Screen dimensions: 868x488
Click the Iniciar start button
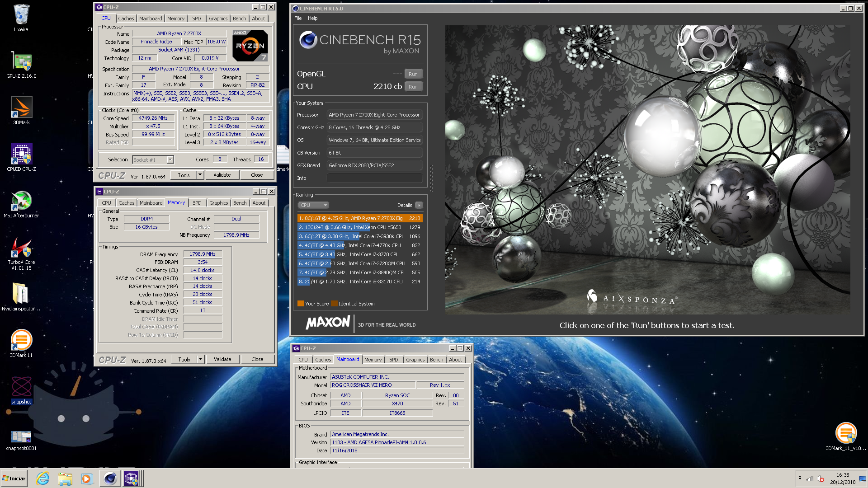coord(14,479)
